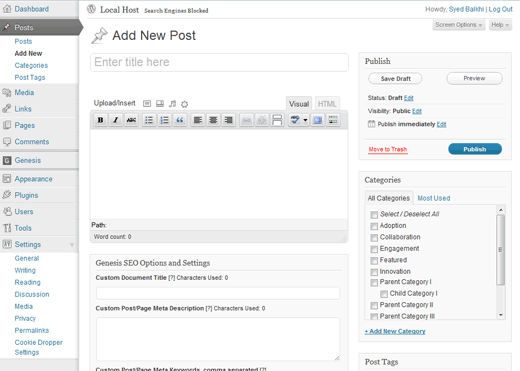Check the Parent Category II checkbox
Viewport: 520px width, 371px height.
click(x=374, y=305)
